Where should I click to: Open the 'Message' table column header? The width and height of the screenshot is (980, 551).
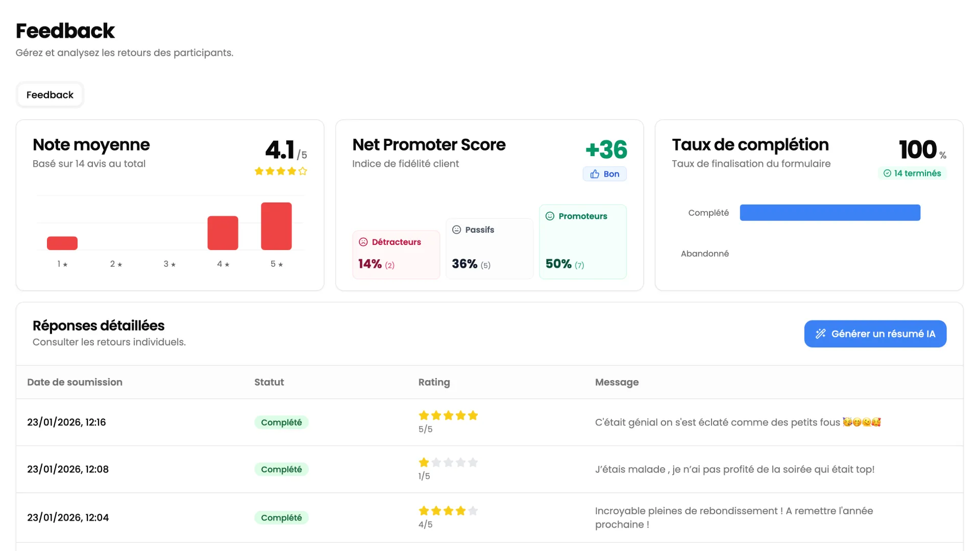tap(617, 382)
